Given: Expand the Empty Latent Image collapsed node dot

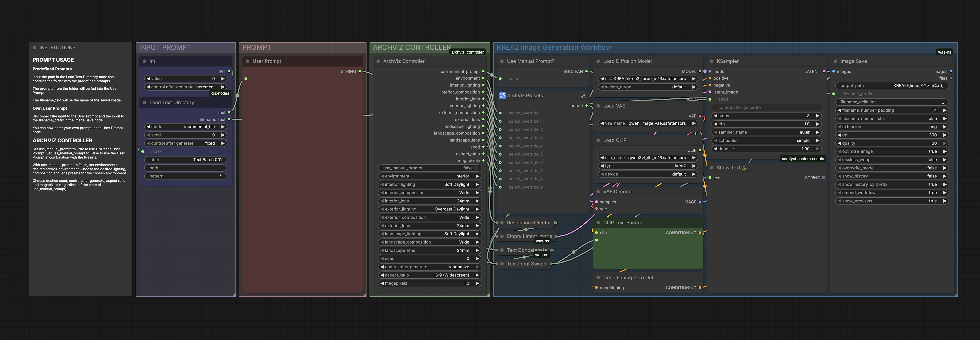Looking at the screenshot, I should coord(502,237).
